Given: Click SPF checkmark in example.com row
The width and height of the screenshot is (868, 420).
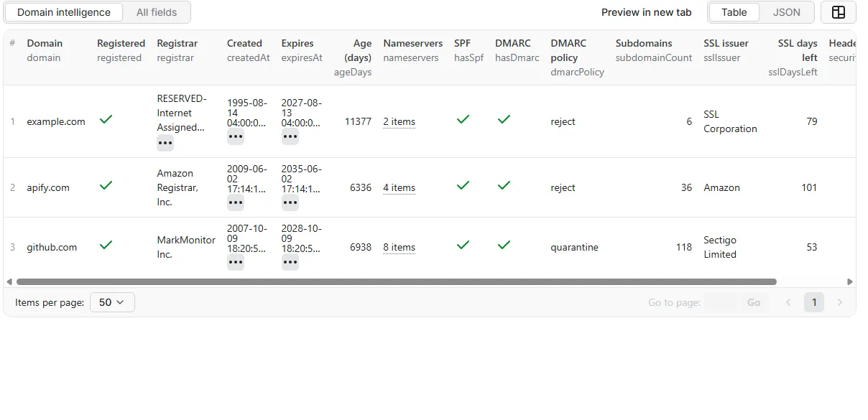Looking at the screenshot, I should coord(463,119).
